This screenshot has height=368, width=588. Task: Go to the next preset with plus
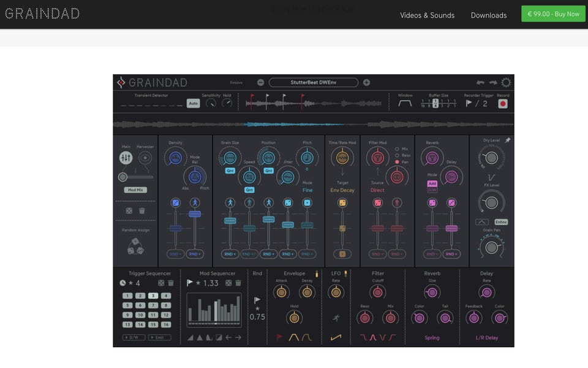click(366, 83)
